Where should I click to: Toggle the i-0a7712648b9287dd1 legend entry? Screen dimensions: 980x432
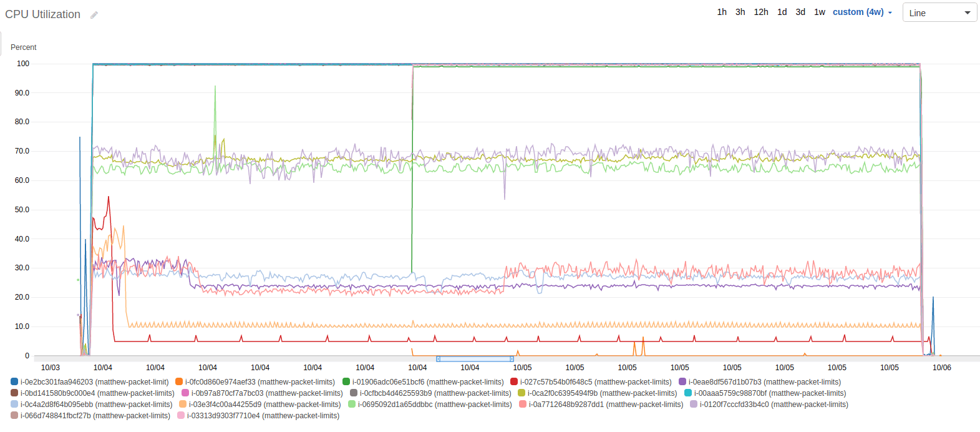tap(606, 405)
